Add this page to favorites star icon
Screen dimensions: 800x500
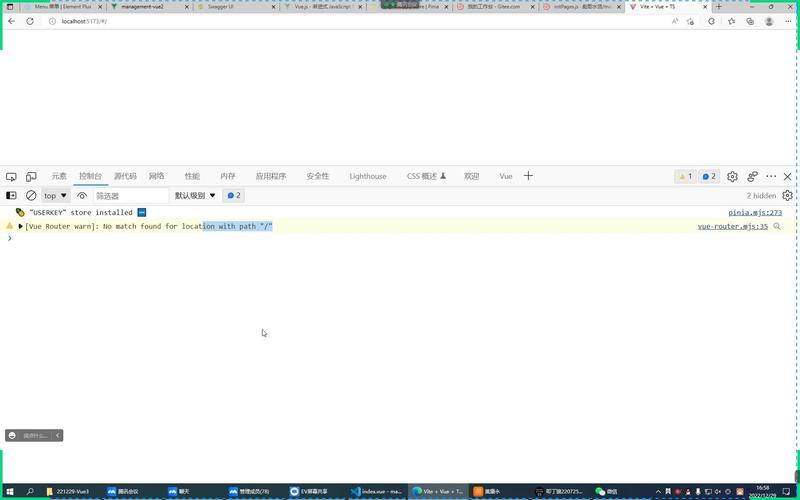(x=690, y=21)
